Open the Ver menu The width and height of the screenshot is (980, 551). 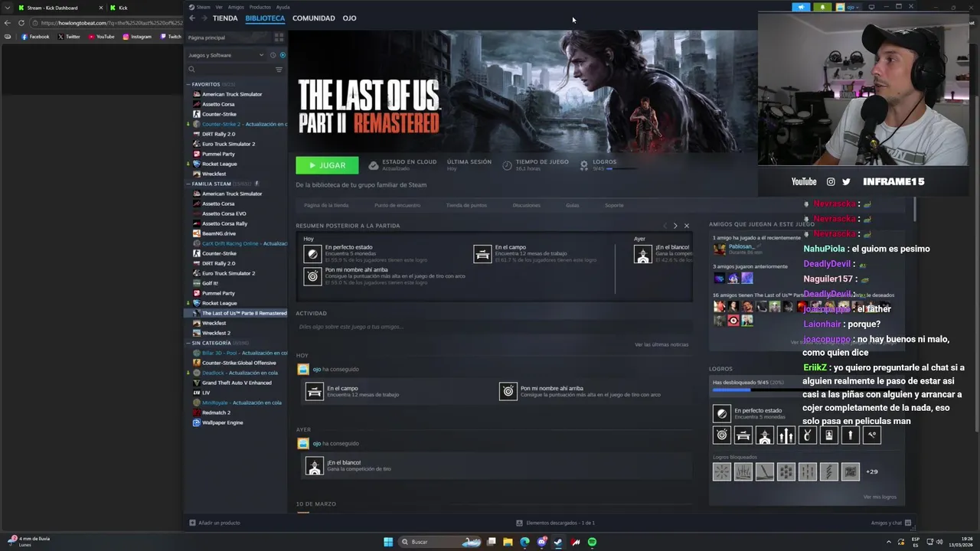(219, 7)
